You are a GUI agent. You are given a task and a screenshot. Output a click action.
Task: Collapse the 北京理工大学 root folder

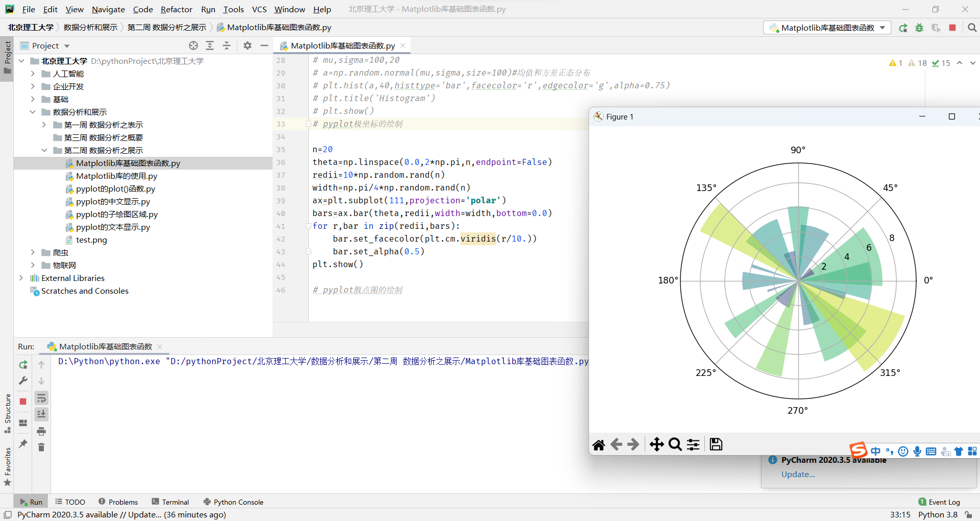tap(21, 61)
